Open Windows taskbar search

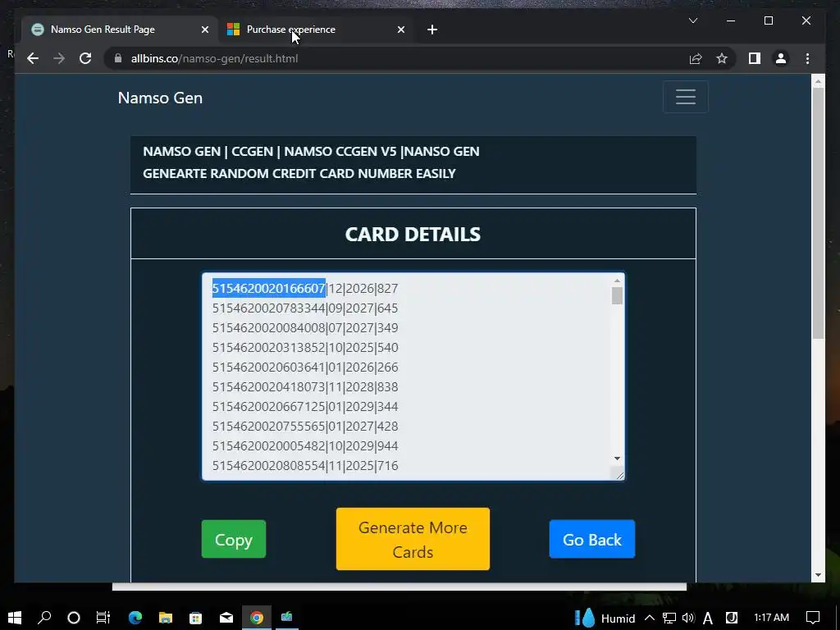(44, 618)
